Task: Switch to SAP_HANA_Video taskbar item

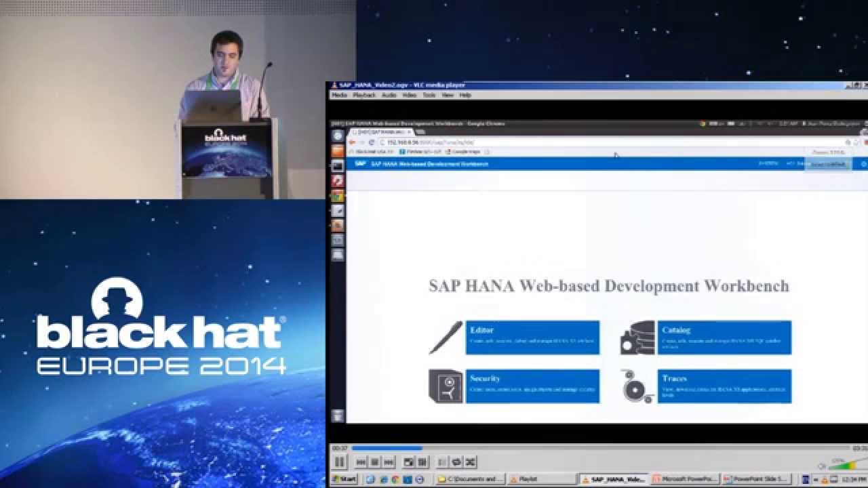Action: (613, 479)
